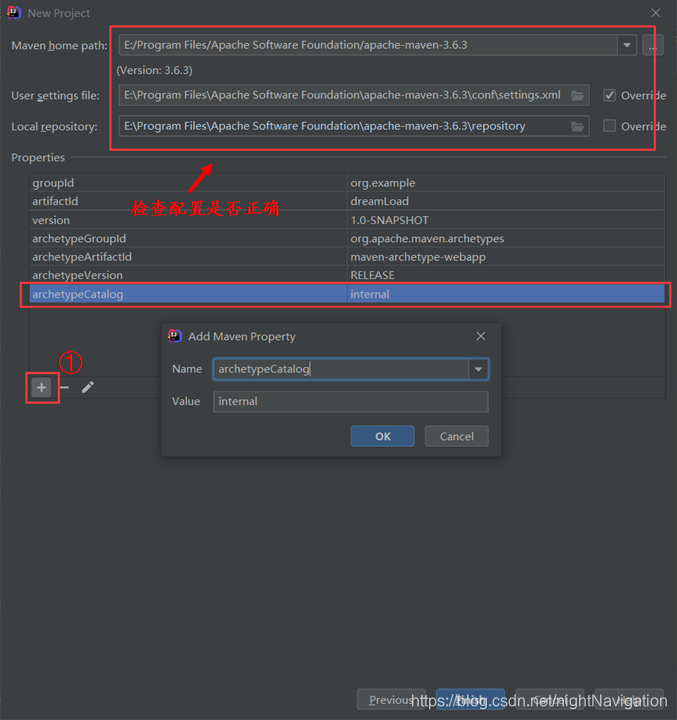Screen dimensions: 677x720
Task: Select the archetypeCatalog property row
Action: click(x=347, y=294)
